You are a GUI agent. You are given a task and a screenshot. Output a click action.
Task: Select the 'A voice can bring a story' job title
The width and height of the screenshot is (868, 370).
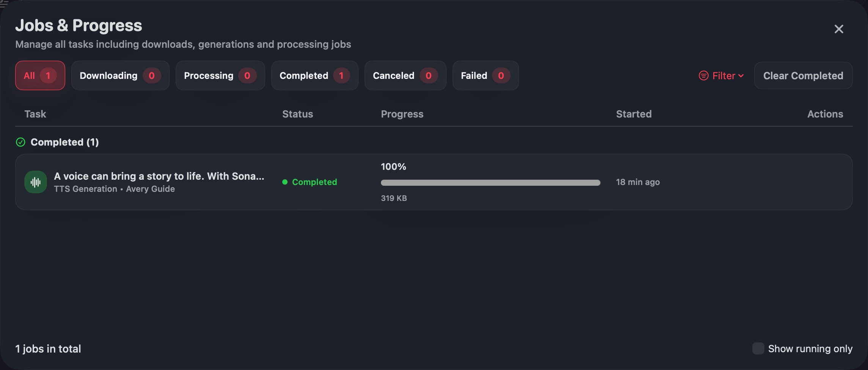point(159,176)
